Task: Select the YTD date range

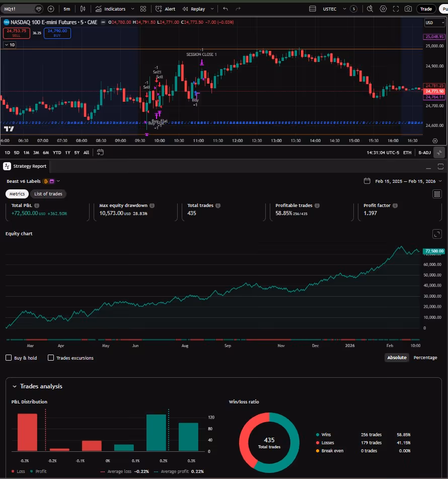Action: pyautogui.click(x=57, y=153)
